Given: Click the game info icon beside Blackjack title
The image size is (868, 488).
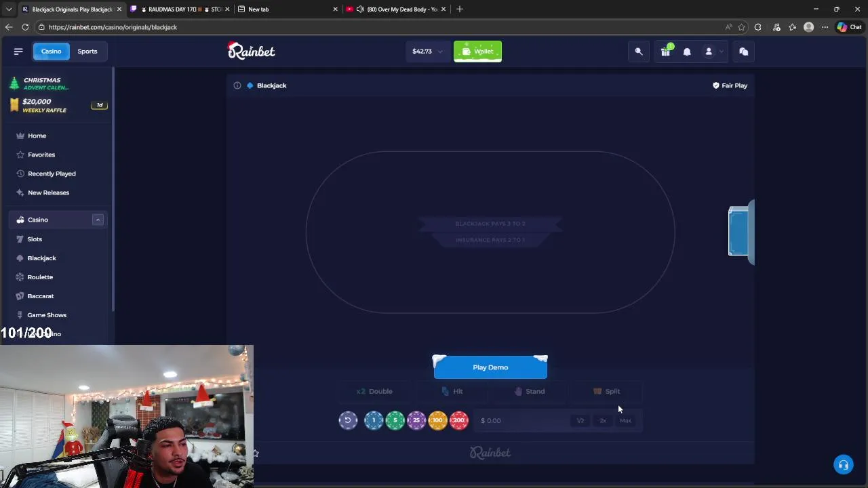Looking at the screenshot, I should [x=237, y=85].
